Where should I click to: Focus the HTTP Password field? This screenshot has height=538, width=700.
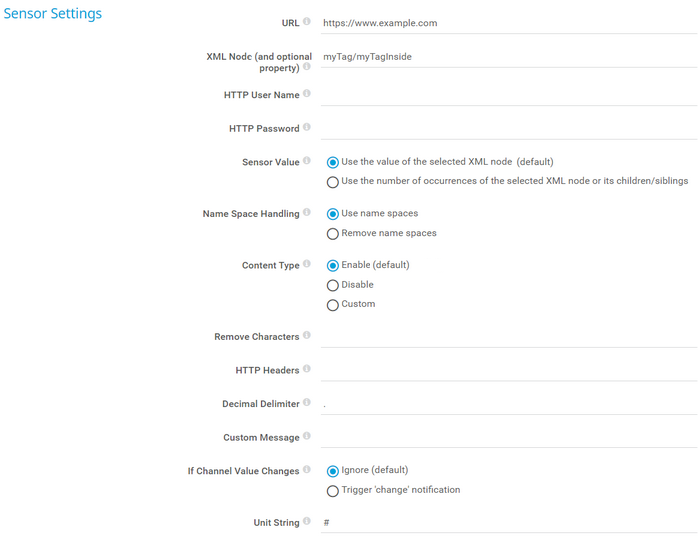pyautogui.click(x=508, y=128)
